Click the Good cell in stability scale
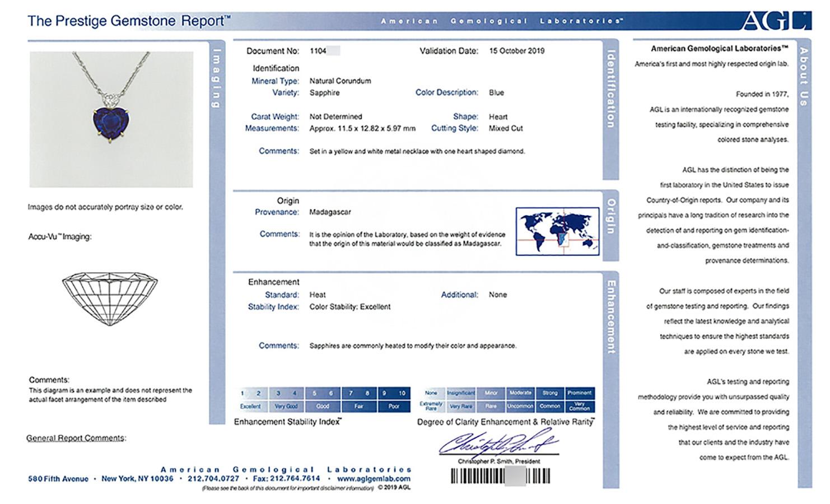This screenshot has width=830, height=504. (x=323, y=407)
